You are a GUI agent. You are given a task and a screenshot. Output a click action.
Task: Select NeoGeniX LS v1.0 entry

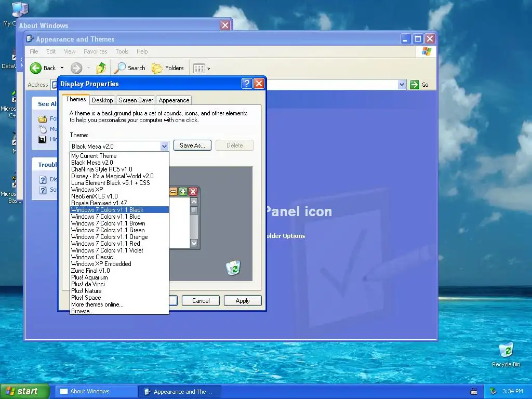point(119,196)
